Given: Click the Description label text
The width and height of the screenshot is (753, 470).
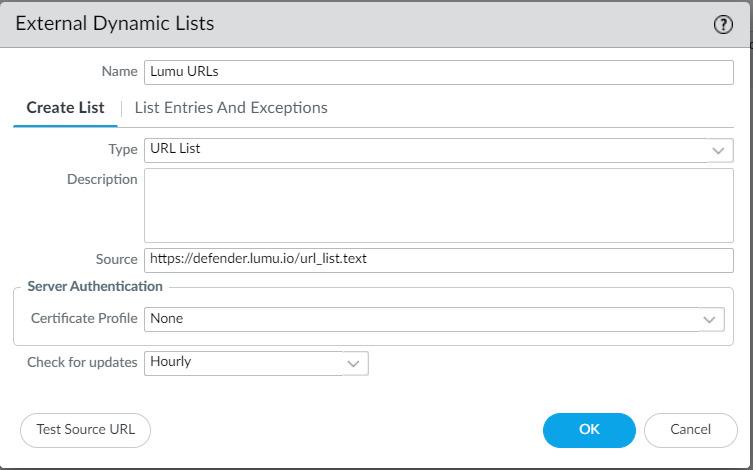Looking at the screenshot, I should pyautogui.click(x=102, y=179).
